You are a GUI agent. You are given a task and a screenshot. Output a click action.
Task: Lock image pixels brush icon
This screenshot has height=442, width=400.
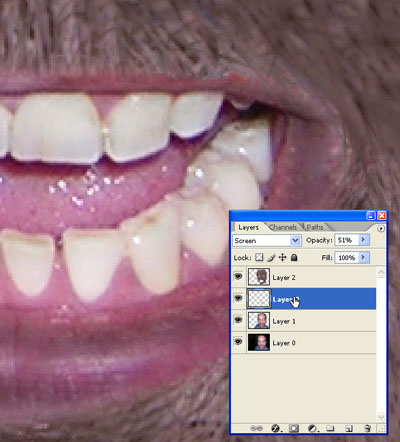[271, 257]
